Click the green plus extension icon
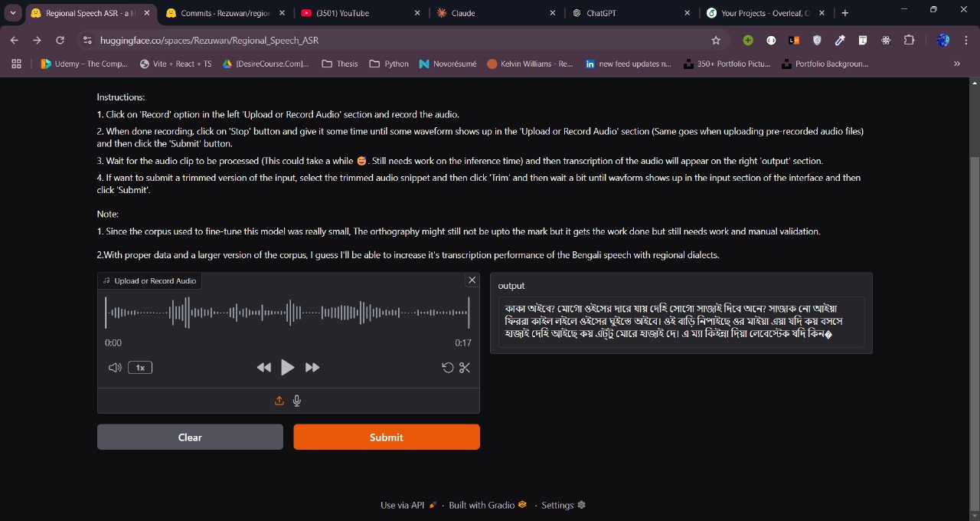 click(748, 40)
